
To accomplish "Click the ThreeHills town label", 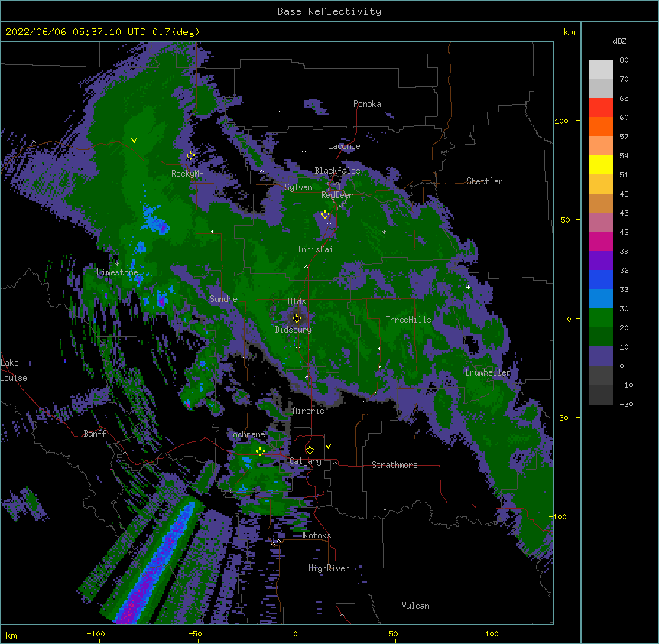I will tap(408, 320).
